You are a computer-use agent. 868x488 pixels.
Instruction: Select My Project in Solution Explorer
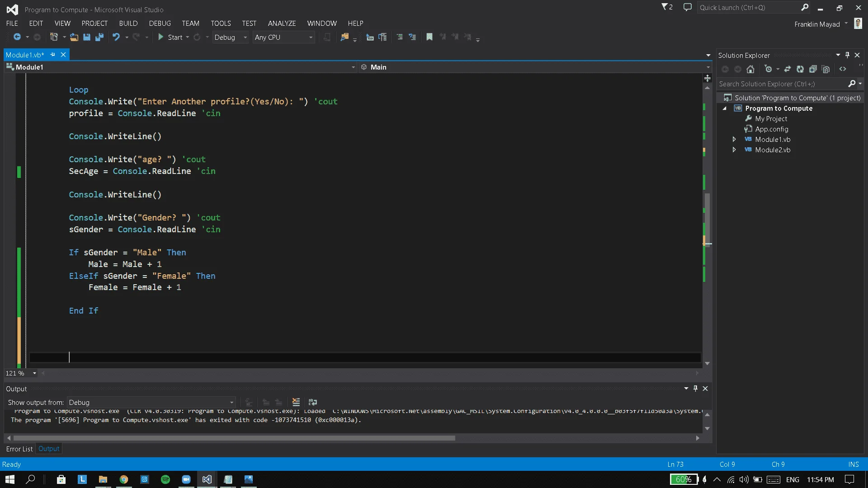tap(771, 119)
